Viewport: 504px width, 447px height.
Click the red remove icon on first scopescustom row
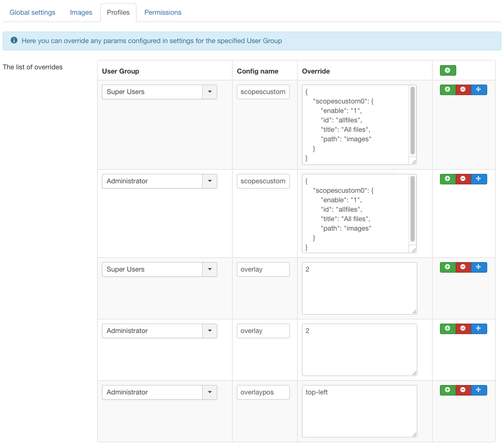pos(463,89)
